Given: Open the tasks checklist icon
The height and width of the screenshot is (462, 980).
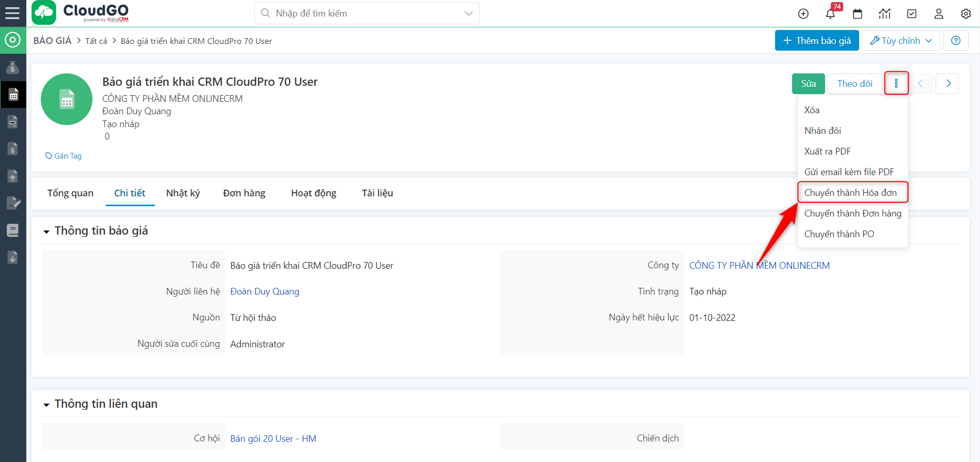Looking at the screenshot, I should click(x=912, y=14).
